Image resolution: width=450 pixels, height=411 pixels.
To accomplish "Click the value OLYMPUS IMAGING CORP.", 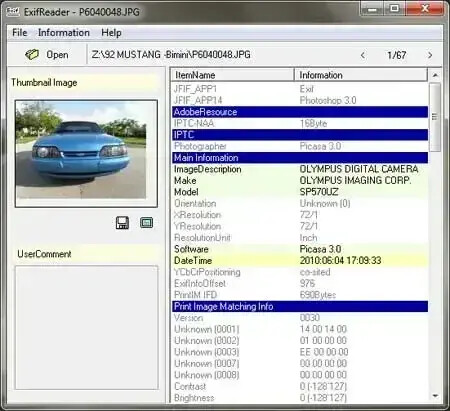I will click(355, 180).
